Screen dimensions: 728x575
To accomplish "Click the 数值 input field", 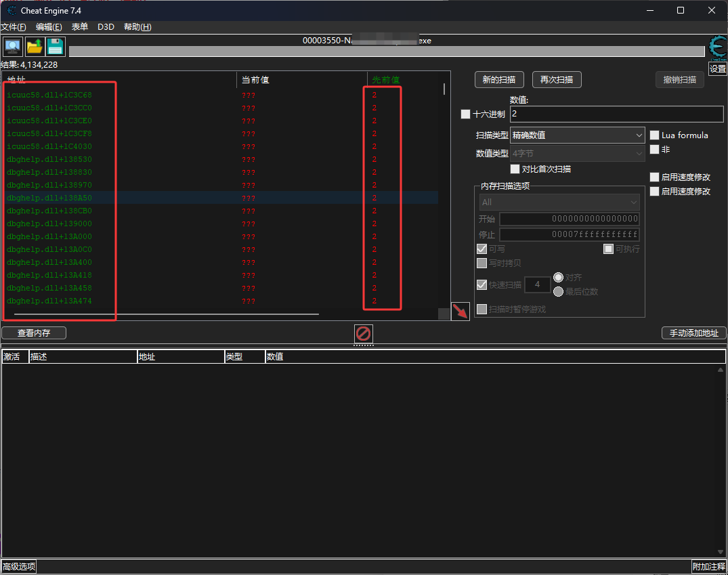I will (616, 114).
